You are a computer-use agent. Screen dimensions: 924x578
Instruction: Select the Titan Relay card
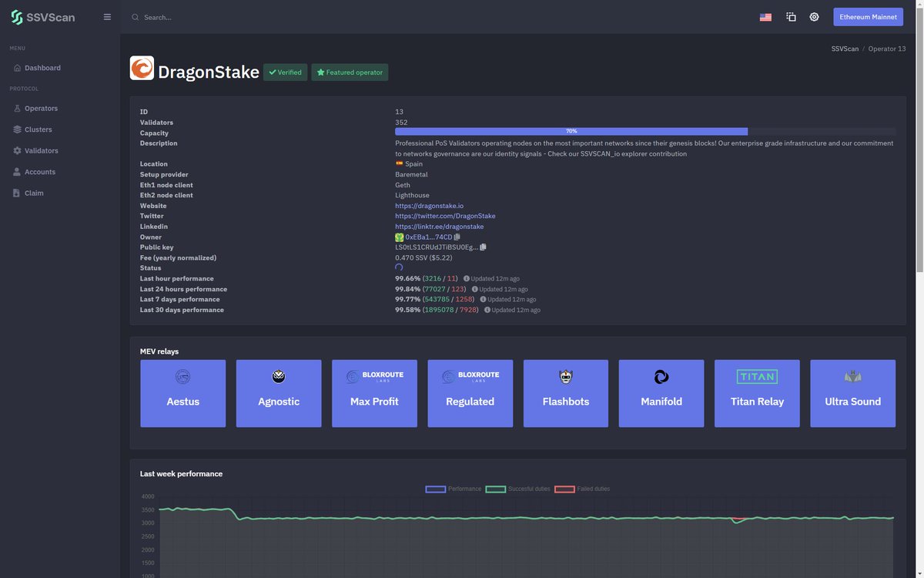[x=757, y=394]
